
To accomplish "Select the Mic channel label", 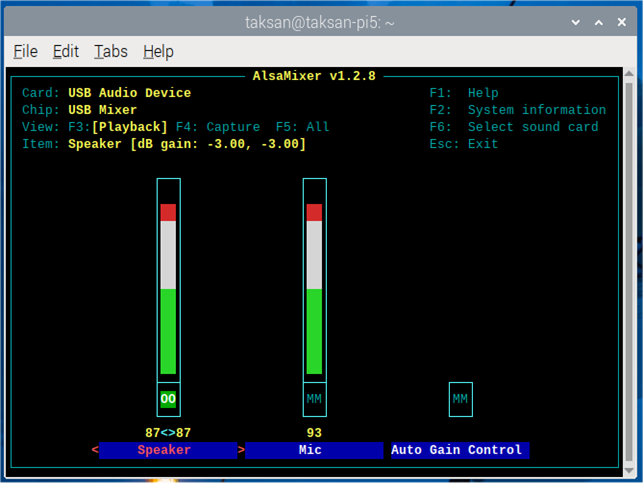I will tap(314, 450).
